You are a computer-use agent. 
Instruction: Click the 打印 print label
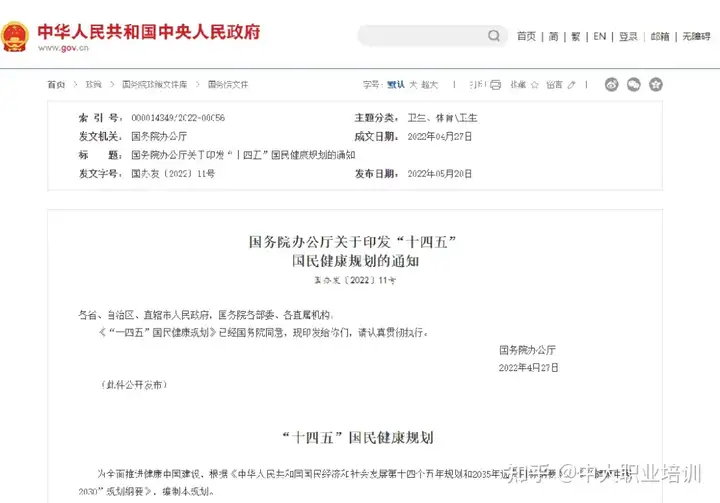tap(478, 85)
